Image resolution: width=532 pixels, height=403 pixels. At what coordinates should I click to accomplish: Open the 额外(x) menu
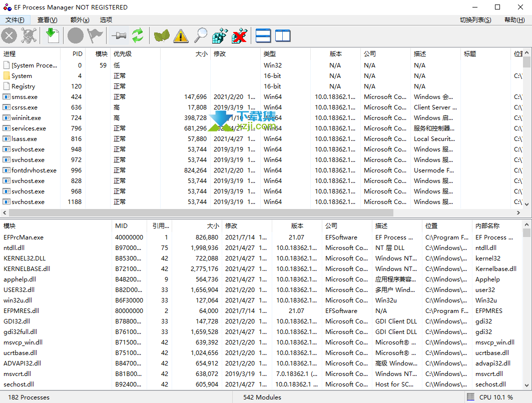80,20
